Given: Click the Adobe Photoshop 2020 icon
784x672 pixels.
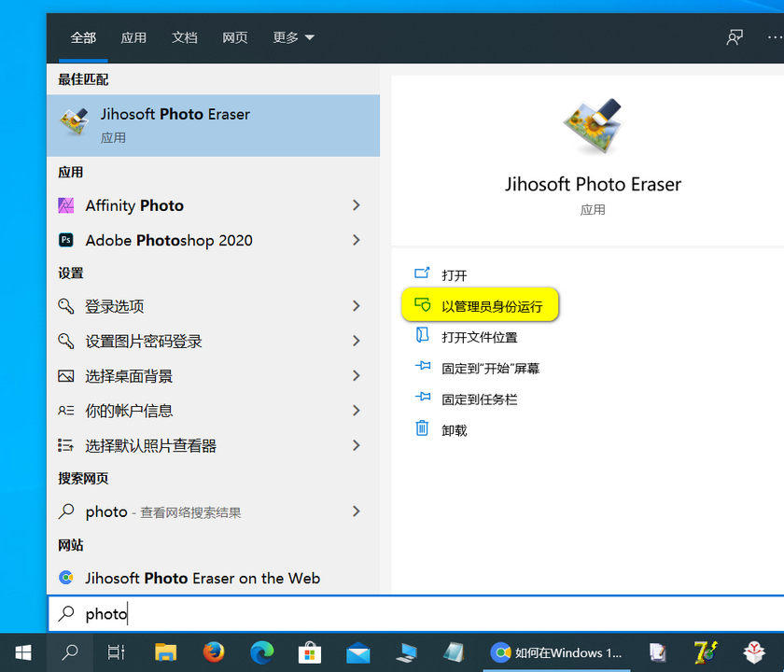Looking at the screenshot, I should [x=66, y=241].
